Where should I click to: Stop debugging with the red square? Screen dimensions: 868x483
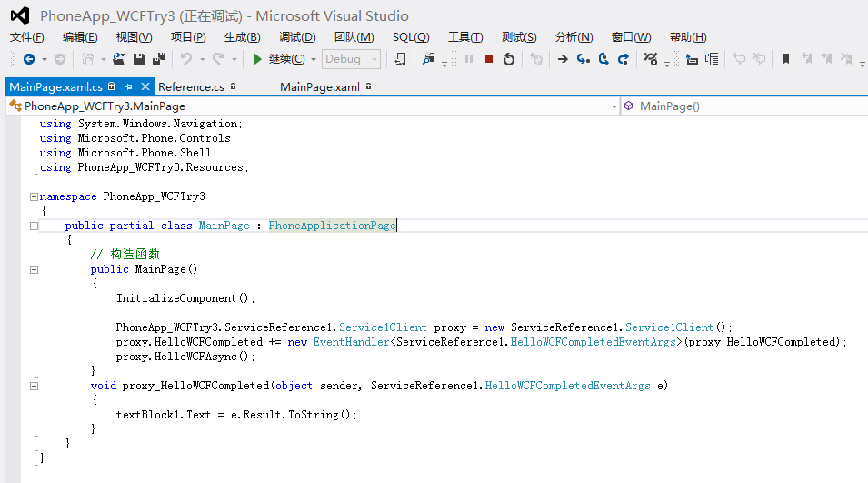point(489,59)
